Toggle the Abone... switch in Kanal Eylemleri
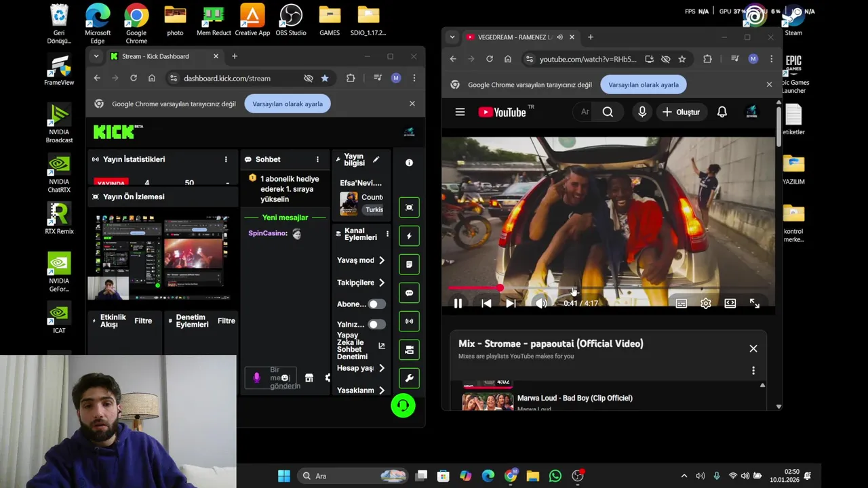The height and width of the screenshot is (488, 868). point(376,304)
